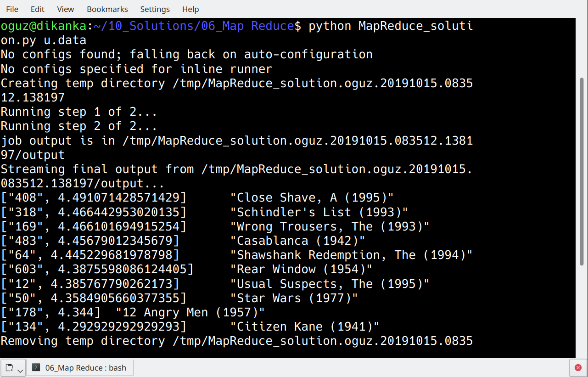Open the Settings menu

pyautogui.click(x=155, y=9)
